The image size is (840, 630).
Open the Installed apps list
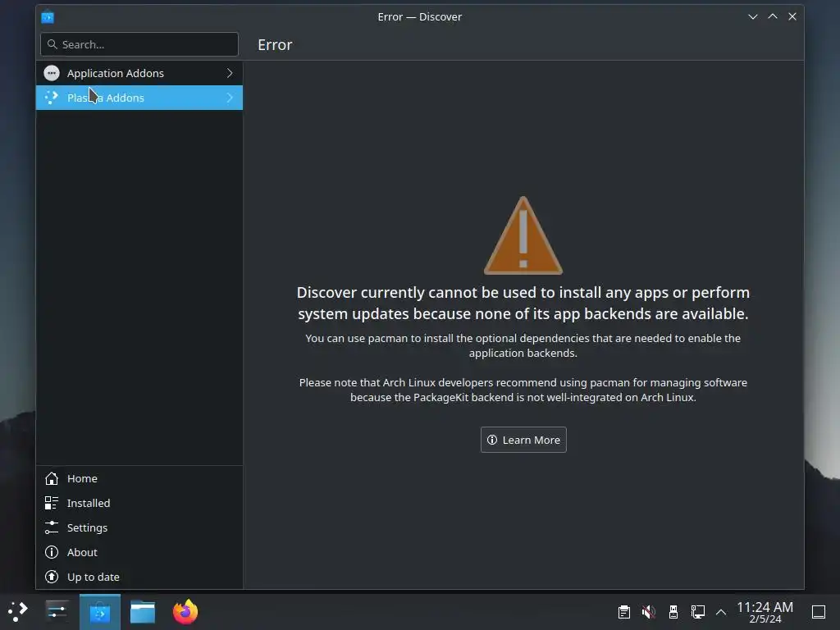[139, 503]
